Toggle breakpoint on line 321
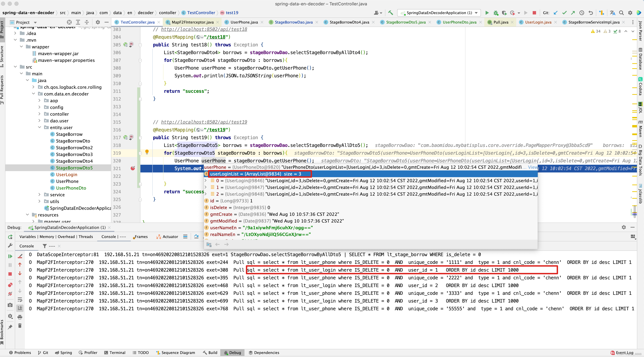This screenshot has height=357, width=644. coord(132,168)
